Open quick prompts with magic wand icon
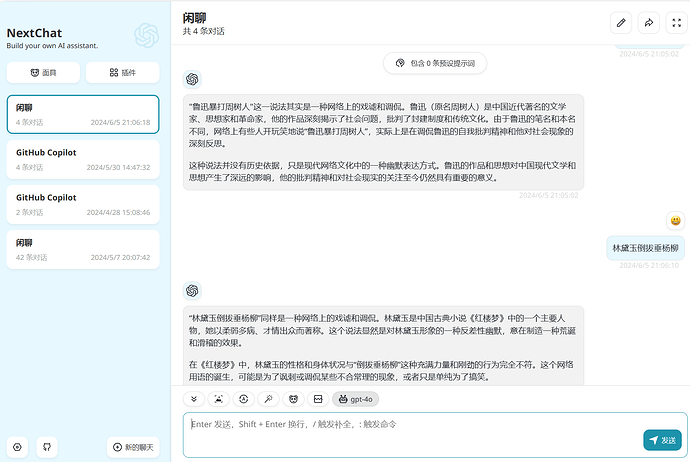This screenshot has height=462, width=690. pyautogui.click(x=268, y=399)
